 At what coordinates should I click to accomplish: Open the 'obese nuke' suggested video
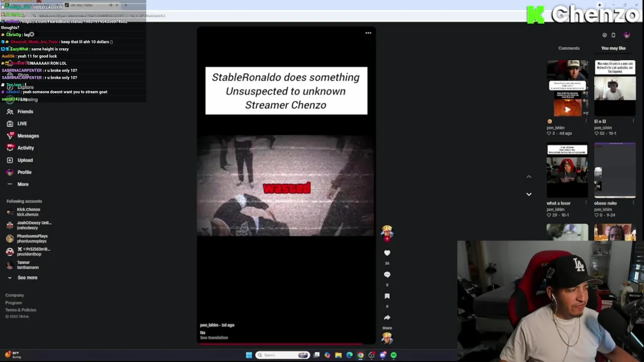[615, 170]
